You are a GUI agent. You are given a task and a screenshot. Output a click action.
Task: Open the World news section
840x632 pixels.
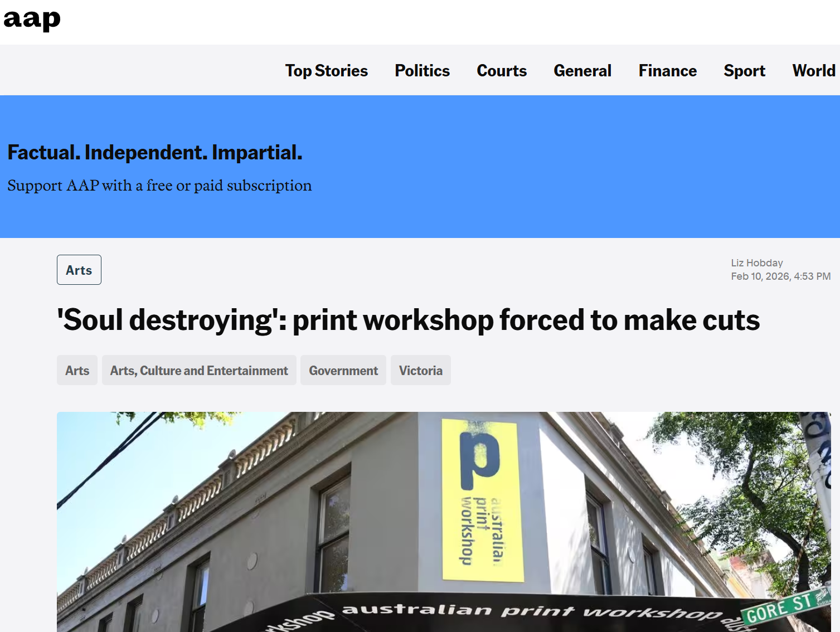(x=814, y=71)
